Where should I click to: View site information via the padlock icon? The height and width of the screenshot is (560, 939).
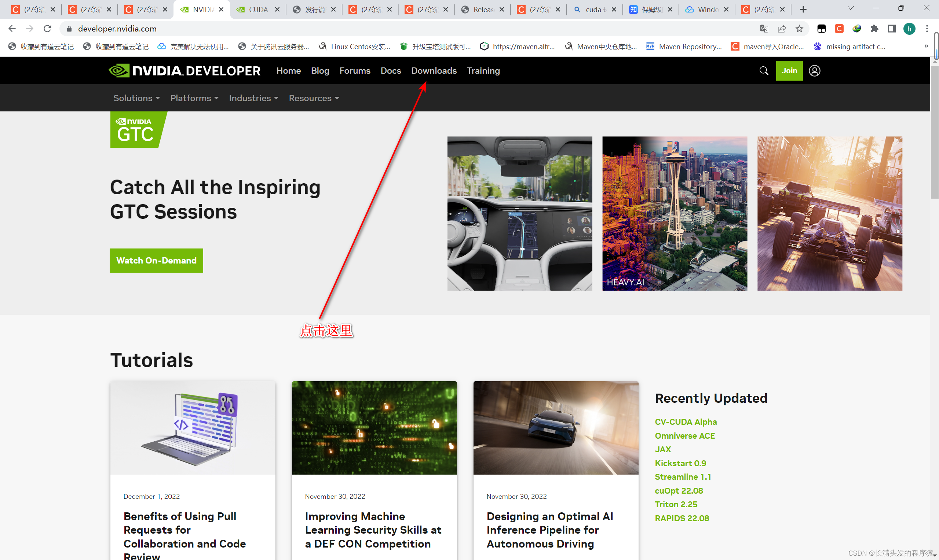(x=69, y=29)
